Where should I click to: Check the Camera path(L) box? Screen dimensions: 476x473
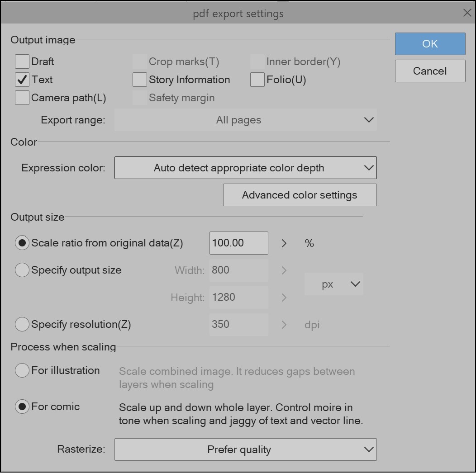tap(22, 97)
